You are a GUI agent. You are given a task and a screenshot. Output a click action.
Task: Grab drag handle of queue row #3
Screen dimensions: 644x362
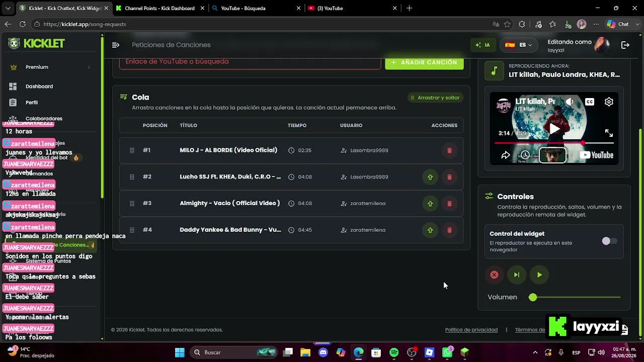click(x=132, y=204)
